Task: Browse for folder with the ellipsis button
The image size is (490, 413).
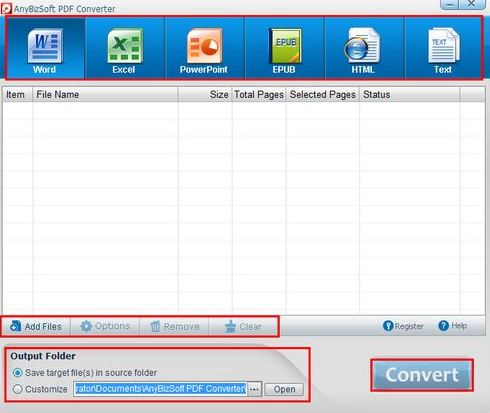Action: (254, 389)
